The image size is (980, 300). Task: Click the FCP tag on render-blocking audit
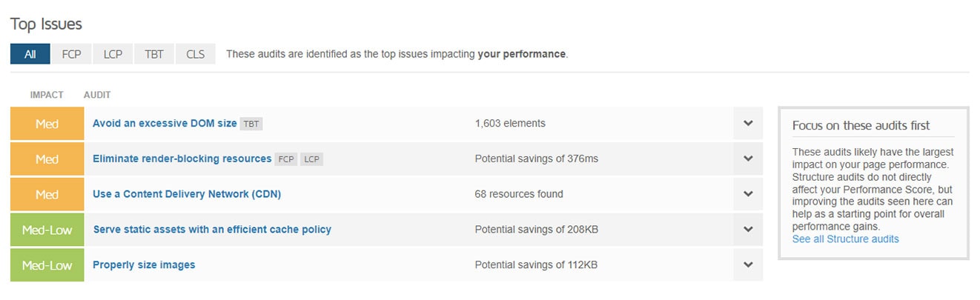286,159
